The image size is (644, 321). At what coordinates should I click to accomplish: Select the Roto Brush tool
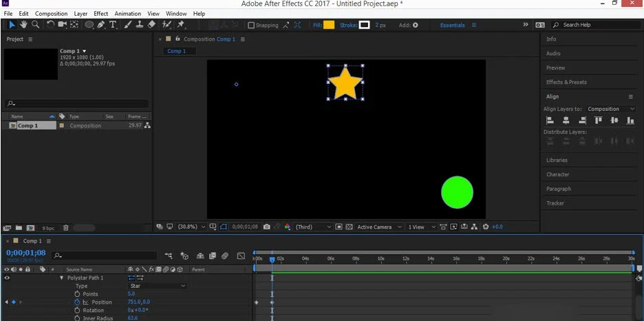167,25
